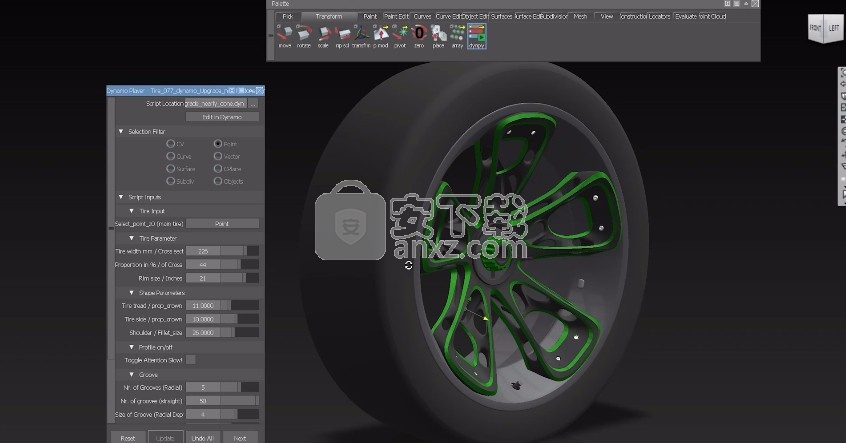Collapse the Tire Input section

tap(132, 211)
